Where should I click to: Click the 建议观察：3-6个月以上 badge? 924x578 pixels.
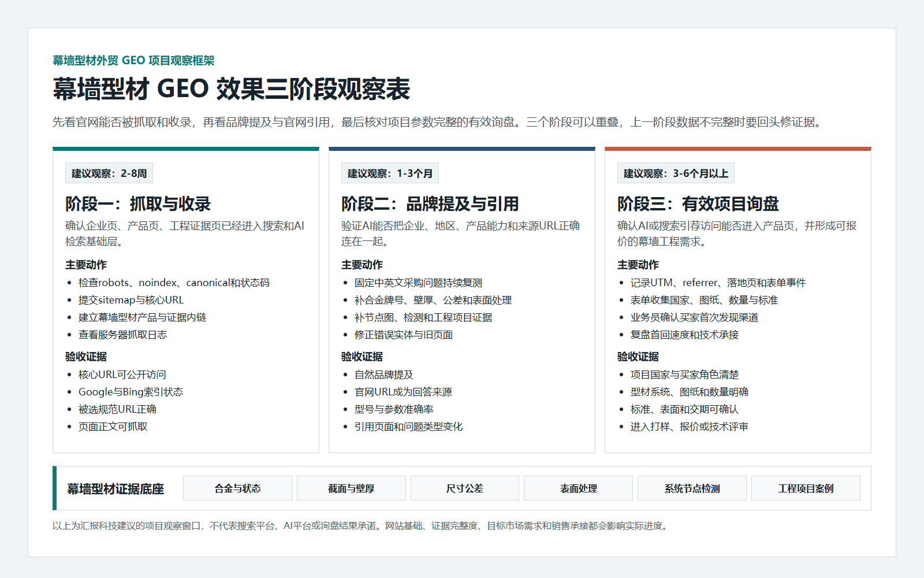(676, 173)
